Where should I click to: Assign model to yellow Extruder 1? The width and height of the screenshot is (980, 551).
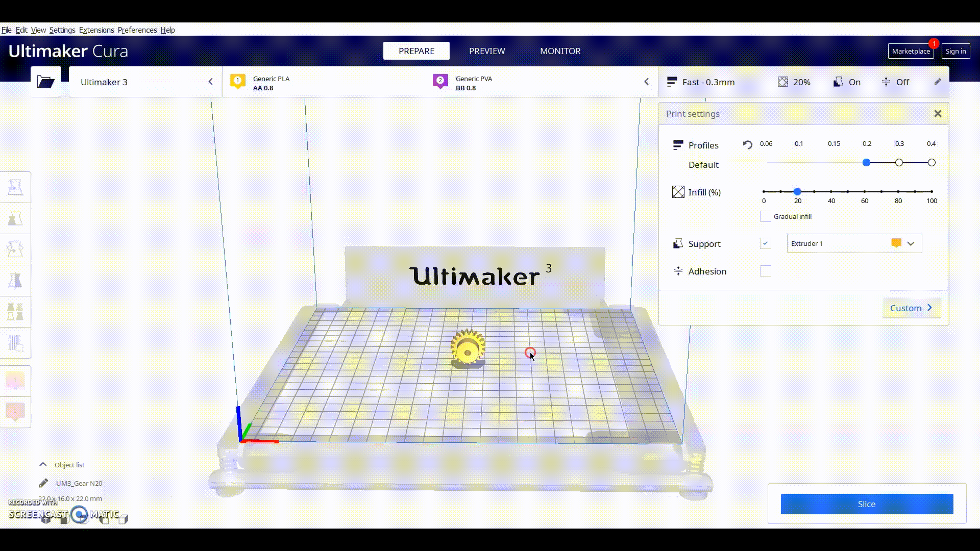click(x=15, y=381)
